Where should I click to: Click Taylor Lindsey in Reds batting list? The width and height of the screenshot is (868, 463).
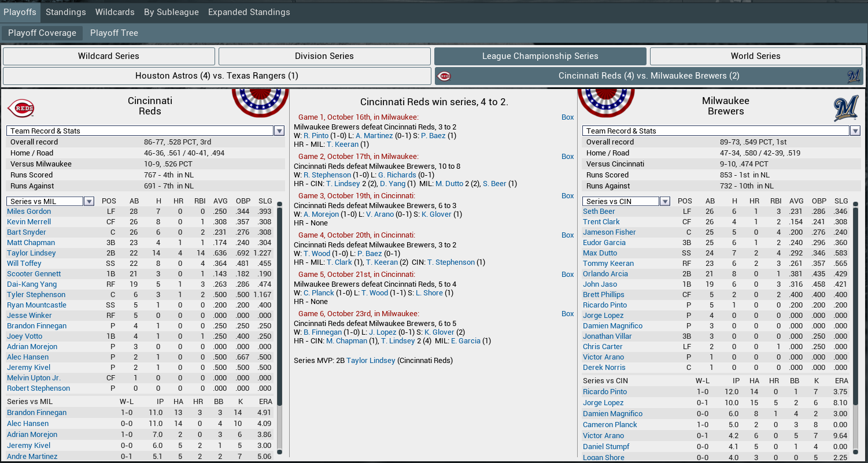pos(31,253)
